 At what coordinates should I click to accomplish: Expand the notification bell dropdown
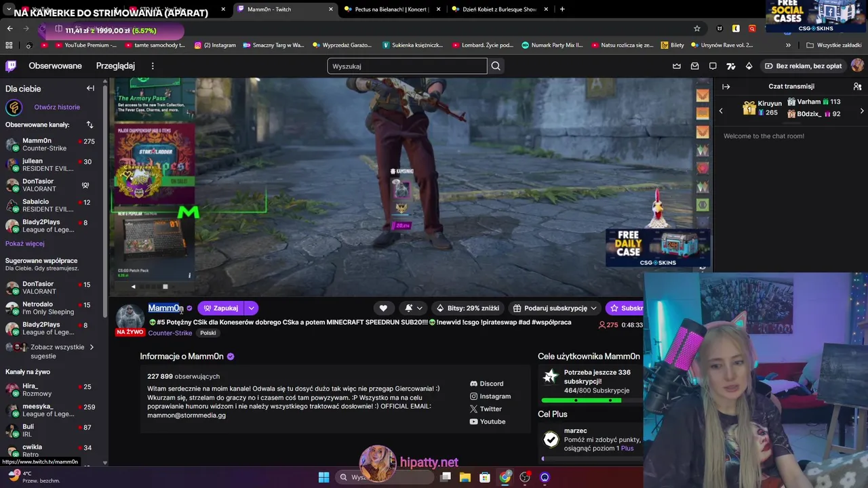(414, 308)
